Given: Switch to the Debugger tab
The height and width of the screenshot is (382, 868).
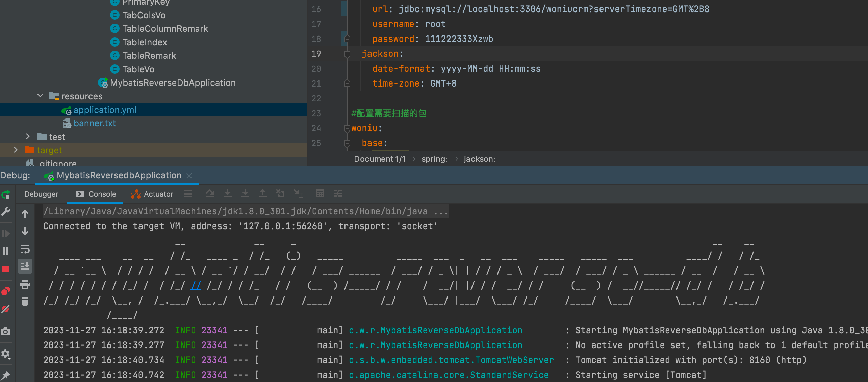Looking at the screenshot, I should click(41, 194).
